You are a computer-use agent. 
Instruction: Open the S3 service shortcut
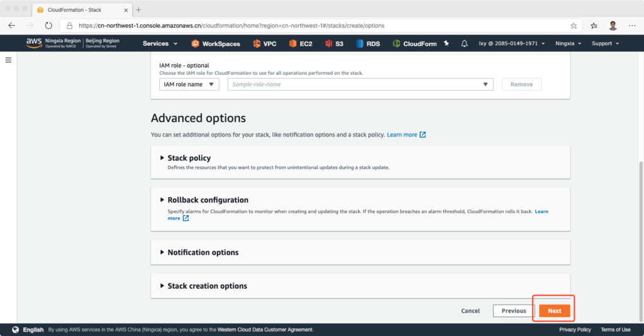[334, 43]
